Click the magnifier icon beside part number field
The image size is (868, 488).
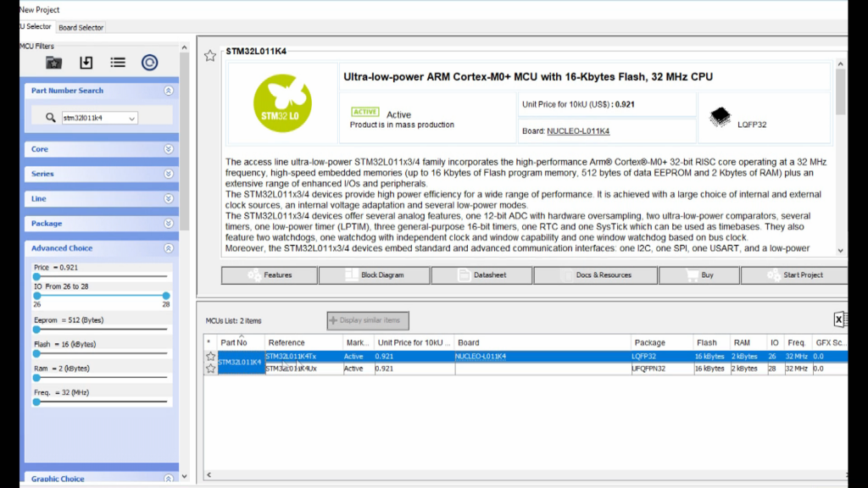(x=51, y=118)
